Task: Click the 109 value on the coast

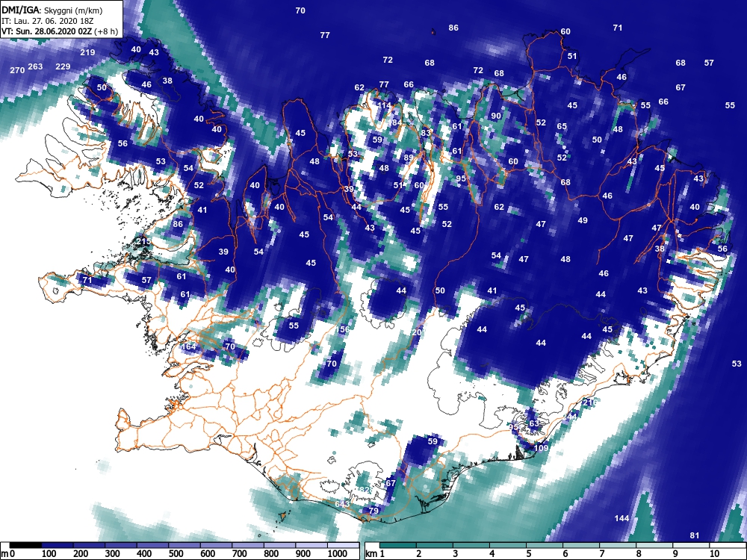Action: tap(541, 447)
